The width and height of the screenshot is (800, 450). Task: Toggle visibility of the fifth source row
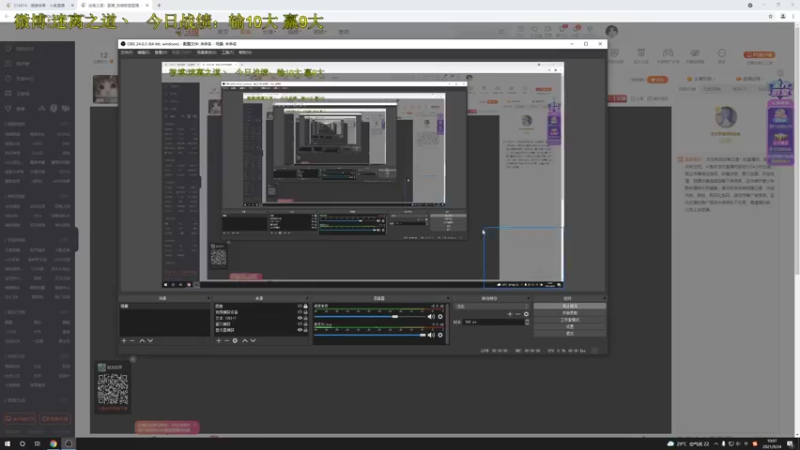point(299,330)
